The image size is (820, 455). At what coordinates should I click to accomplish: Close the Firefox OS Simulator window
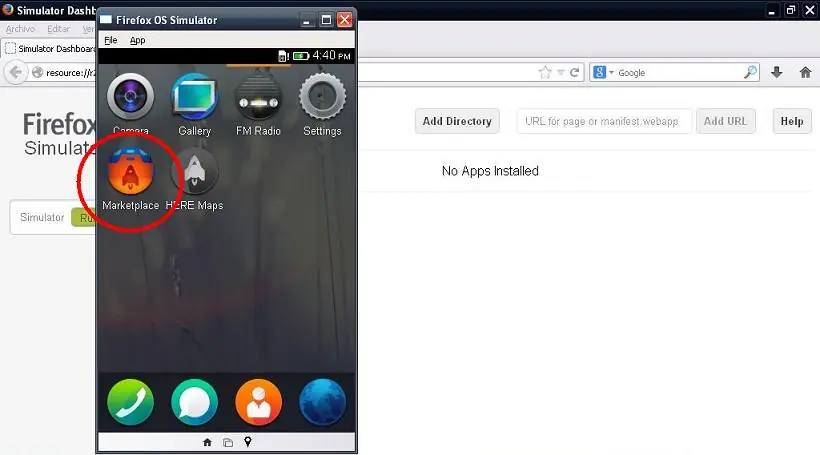345,20
